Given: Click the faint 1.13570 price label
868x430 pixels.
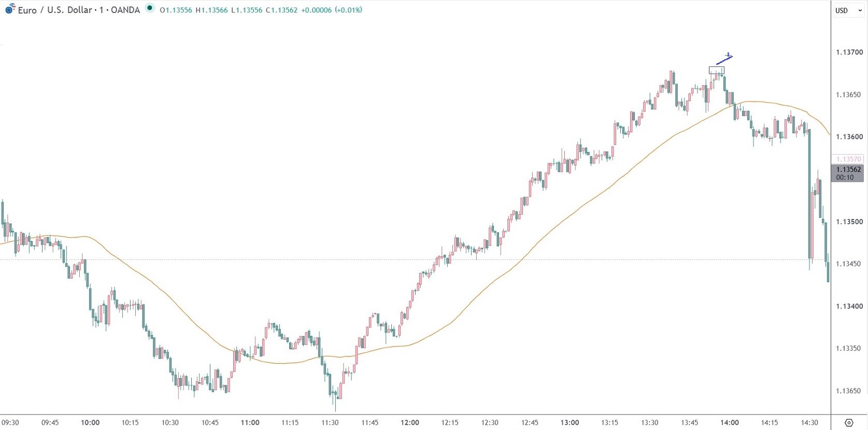Looking at the screenshot, I should [848, 159].
